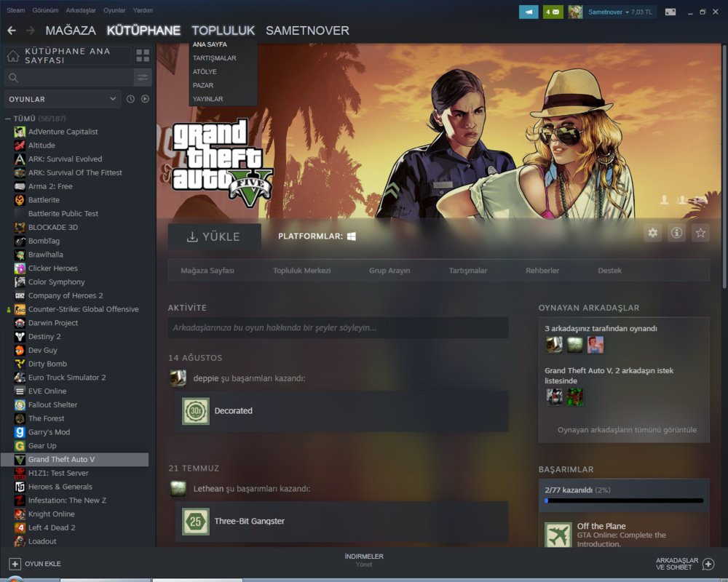Go back with the left arrow
Image resolution: width=728 pixels, height=582 pixels.
click(x=12, y=31)
